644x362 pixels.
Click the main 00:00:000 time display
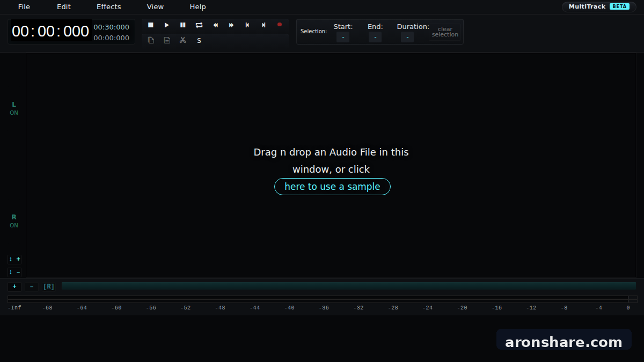coord(50,31)
